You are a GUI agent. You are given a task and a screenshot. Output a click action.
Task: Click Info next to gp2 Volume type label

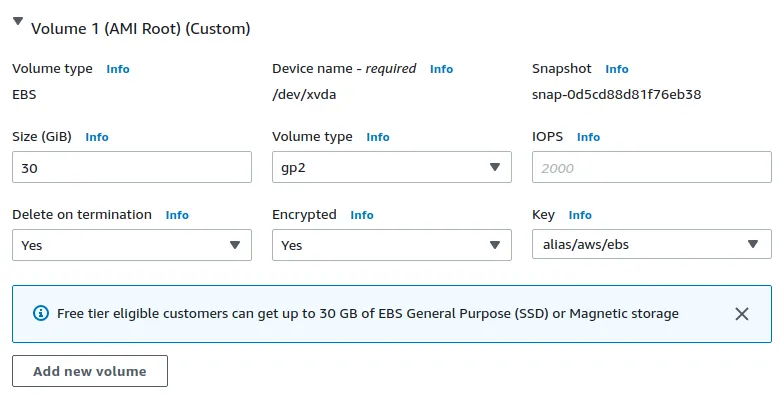[378, 137]
